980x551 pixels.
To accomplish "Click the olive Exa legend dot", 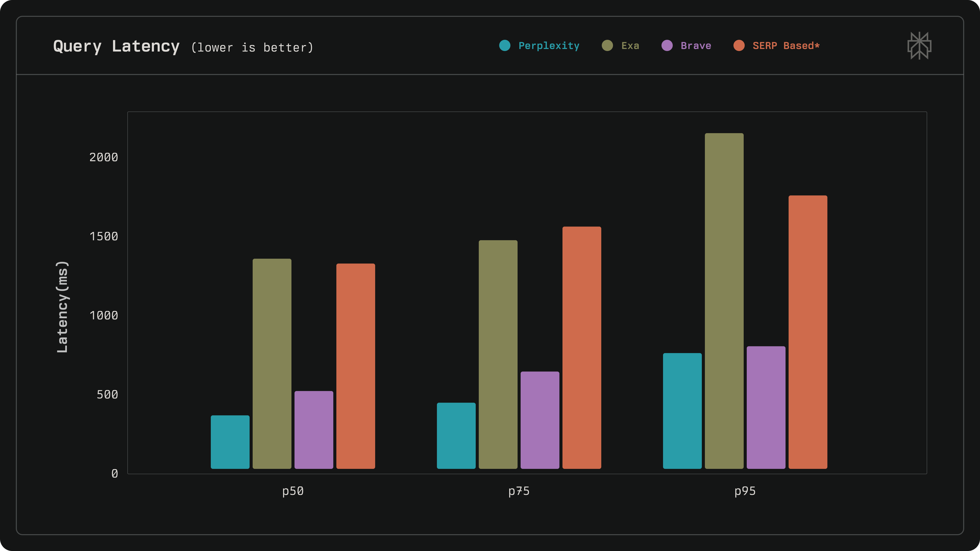I will pyautogui.click(x=607, y=46).
